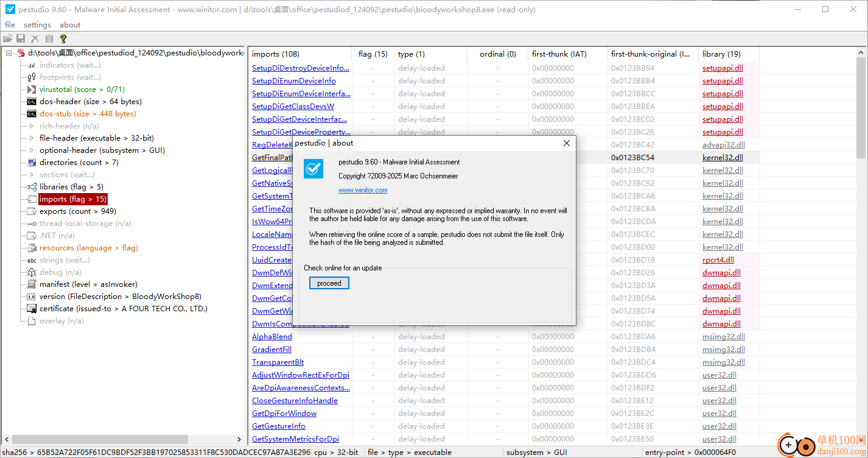Screen dimensions: 868x458
Task: Open the CloseGestureInfoHandle import link
Action: (x=295, y=401)
